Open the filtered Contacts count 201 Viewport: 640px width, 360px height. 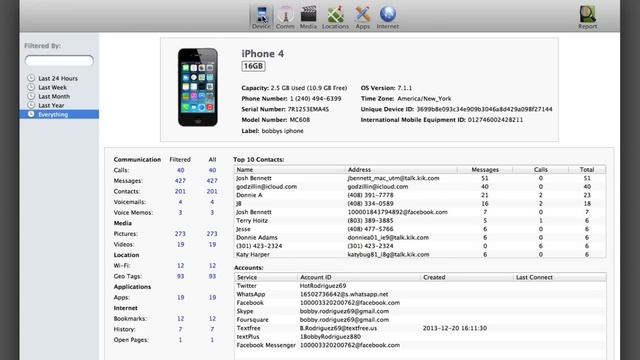180,191
